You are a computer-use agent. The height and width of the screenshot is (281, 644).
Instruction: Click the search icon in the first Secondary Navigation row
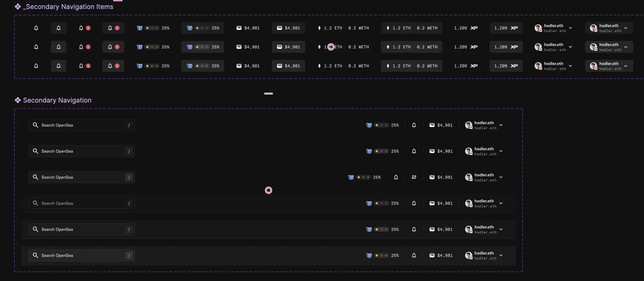pos(36,125)
